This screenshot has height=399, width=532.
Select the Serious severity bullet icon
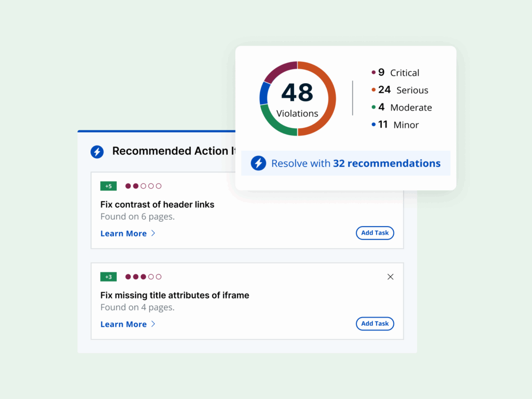373,90
